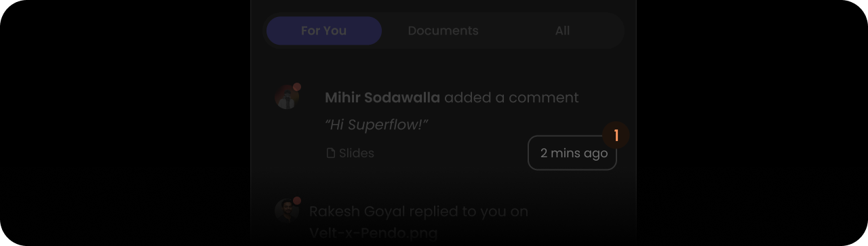Click unread dot on Rakesh's avatar

pyautogui.click(x=296, y=201)
